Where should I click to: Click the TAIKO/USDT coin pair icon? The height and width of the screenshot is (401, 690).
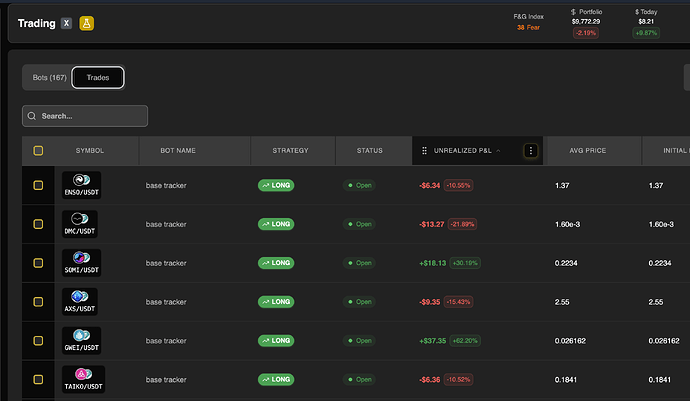(x=83, y=374)
